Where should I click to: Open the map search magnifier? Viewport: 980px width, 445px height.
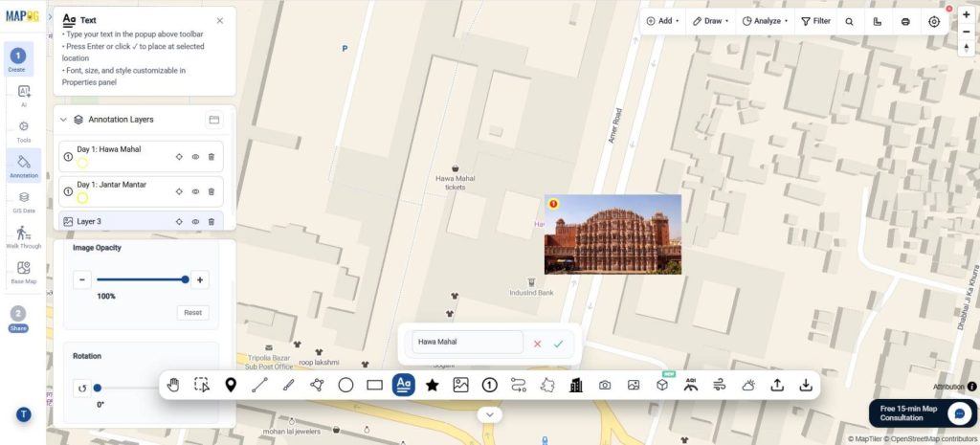point(850,21)
